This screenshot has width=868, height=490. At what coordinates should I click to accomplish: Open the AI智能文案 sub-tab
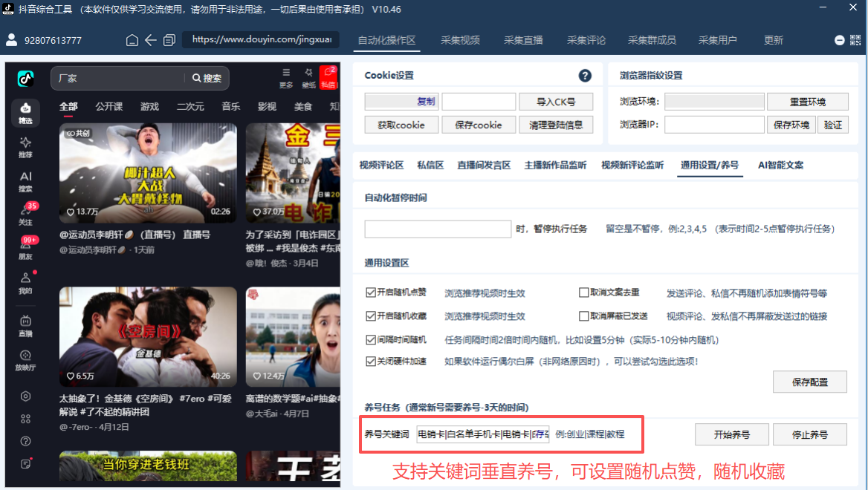pos(780,166)
